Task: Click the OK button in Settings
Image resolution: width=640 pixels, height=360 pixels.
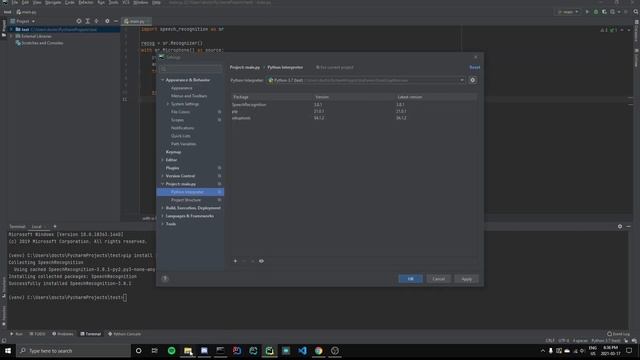Action: 411,279
